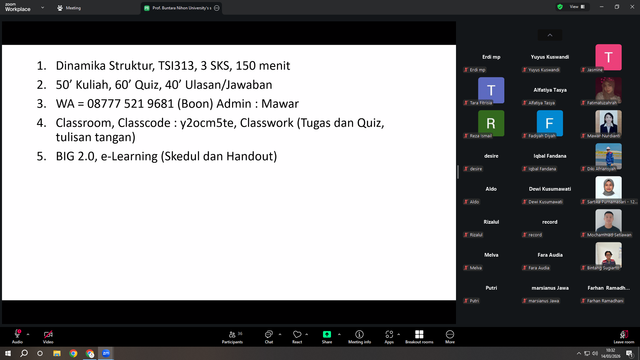Screen dimensions: 640x360
Task: Click participant name 'Erdi mp'
Action: (x=491, y=57)
